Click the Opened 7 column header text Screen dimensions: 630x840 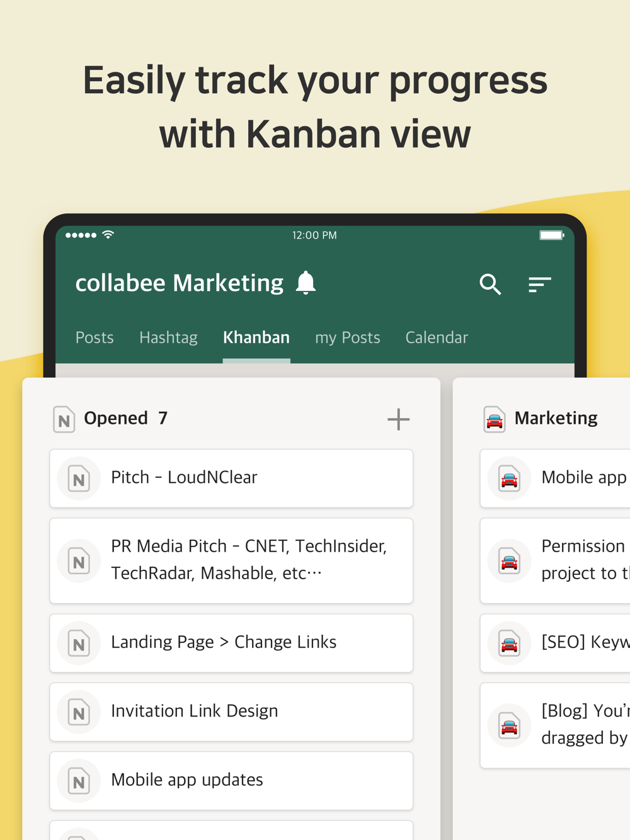point(126,418)
